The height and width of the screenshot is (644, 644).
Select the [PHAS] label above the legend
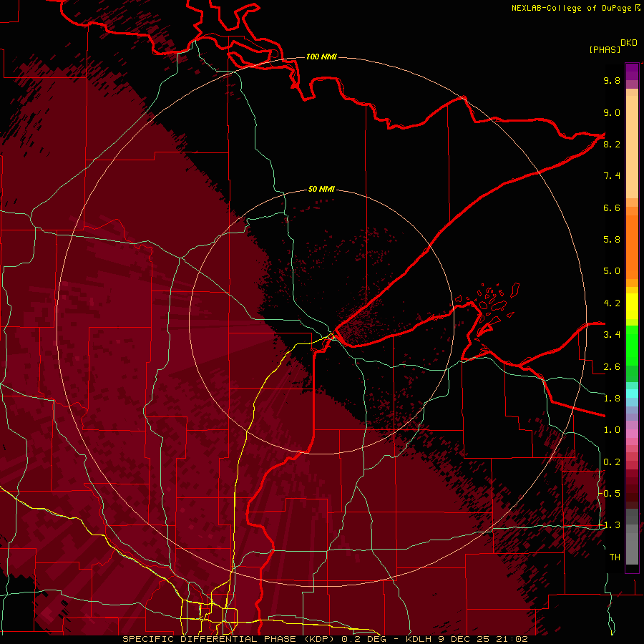point(605,49)
